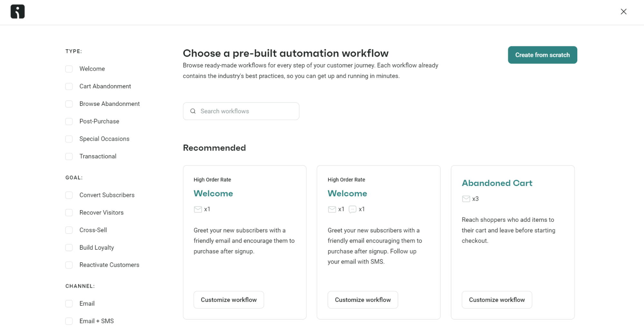Close the workflow selection dialog
Viewport: 644px width, 327px height.
point(623,11)
